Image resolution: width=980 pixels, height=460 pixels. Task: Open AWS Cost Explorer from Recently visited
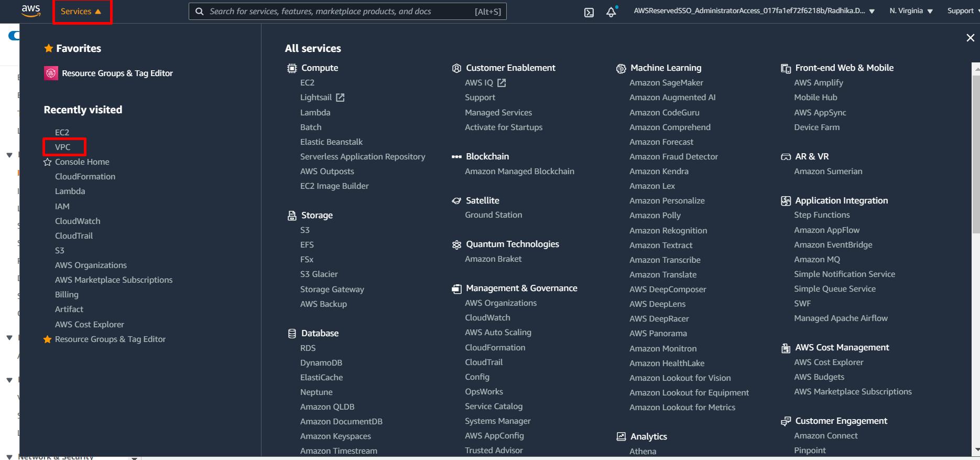(x=90, y=325)
